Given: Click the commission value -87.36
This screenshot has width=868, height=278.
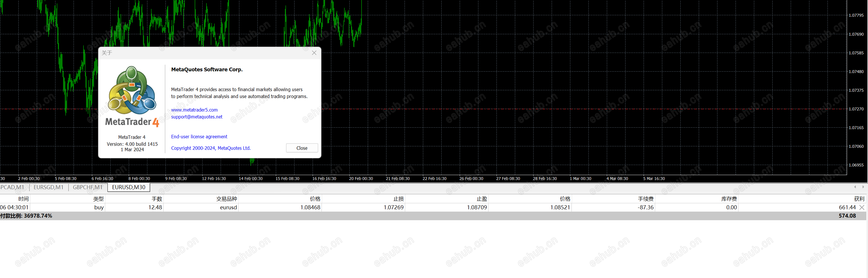Looking at the screenshot, I should tap(645, 208).
